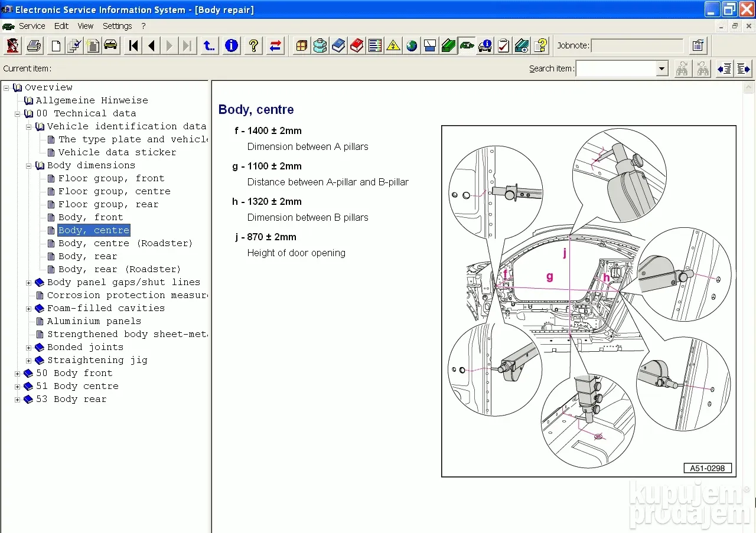Click the document with star toolbar icon

[93, 45]
